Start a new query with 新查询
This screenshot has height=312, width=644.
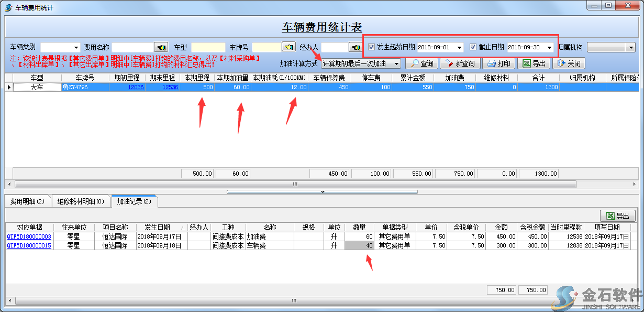click(x=460, y=63)
